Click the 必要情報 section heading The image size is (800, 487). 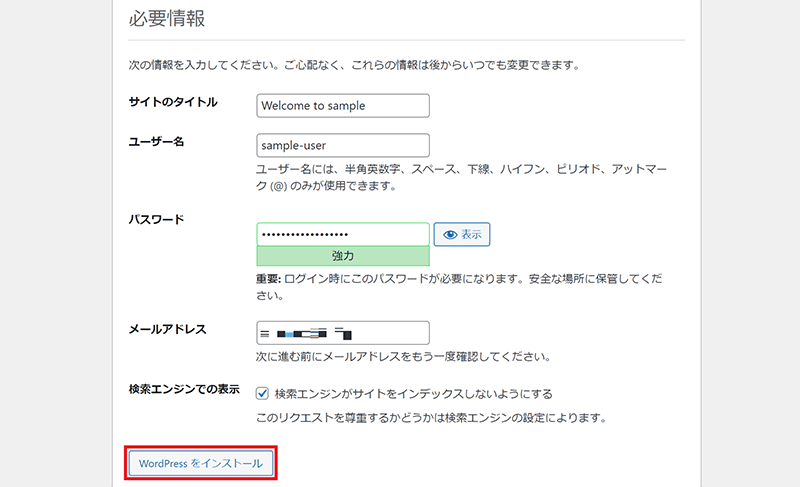(x=166, y=19)
